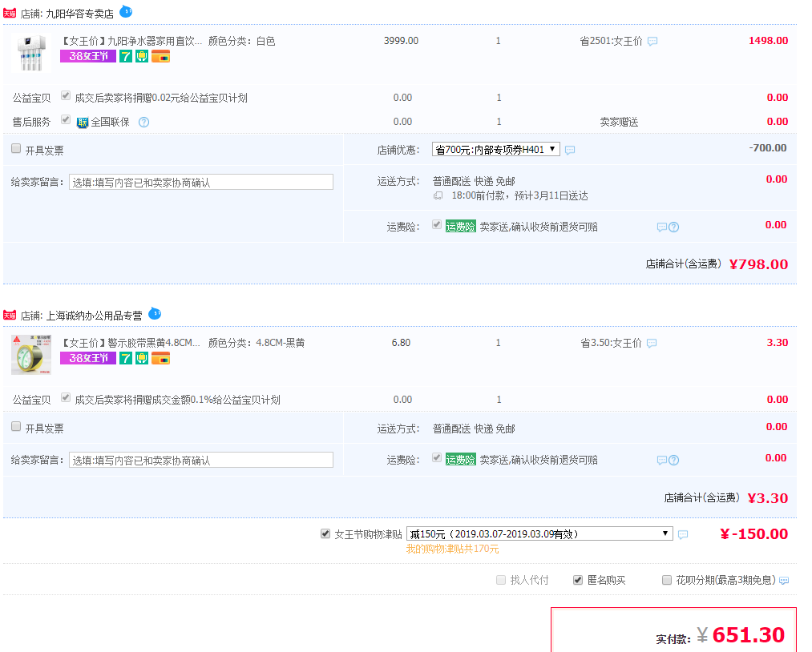This screenshot has height=652, width=812.
Task: Toggle 公益宝贝 checkbox for 0.1% donation
Action: coord(65,397)
